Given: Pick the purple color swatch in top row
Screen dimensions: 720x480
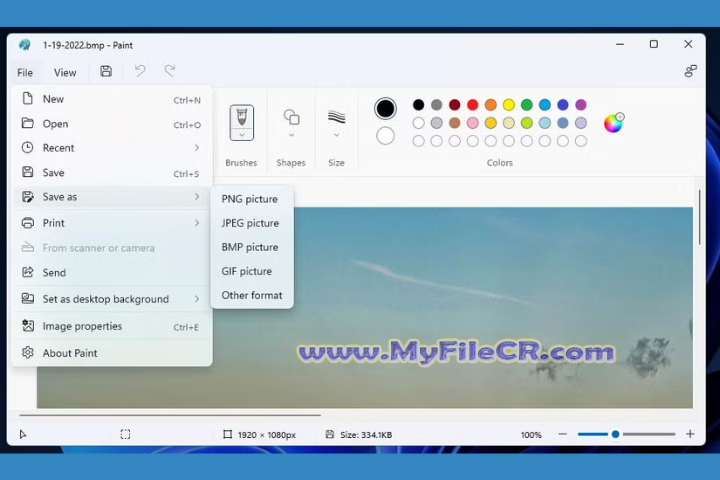Looking at the screenshot, I should [581, 105].
